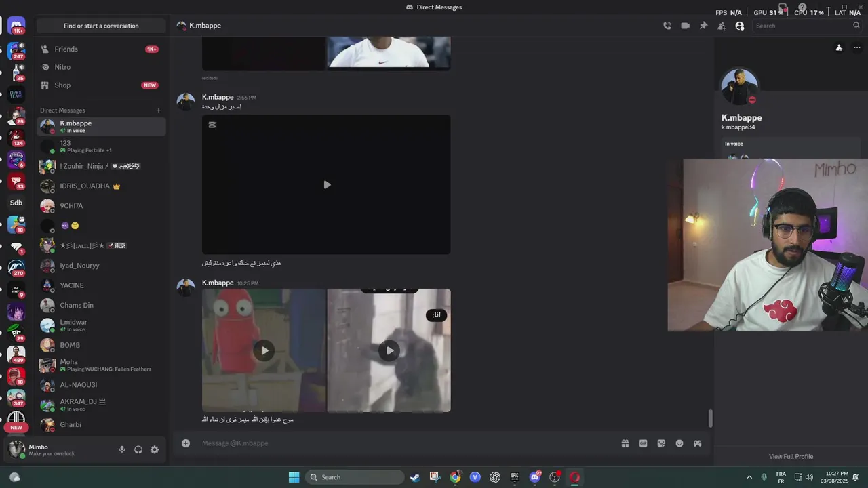Viewport: 868px width, 488px height.
Task: Open direct message with YACINE
Action: pyautogui.click(x=101, y=285)
